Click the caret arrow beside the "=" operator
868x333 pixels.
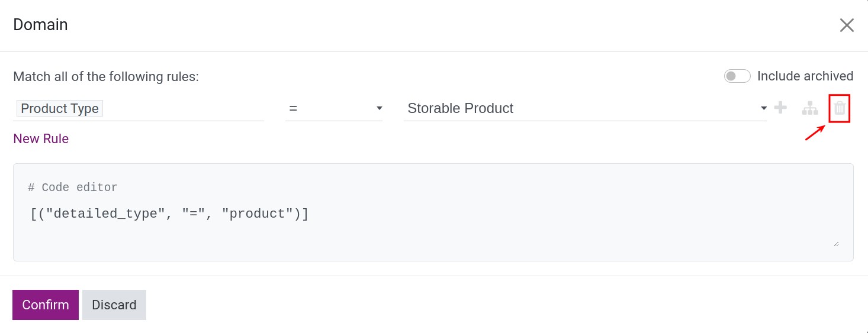[380, 108]
